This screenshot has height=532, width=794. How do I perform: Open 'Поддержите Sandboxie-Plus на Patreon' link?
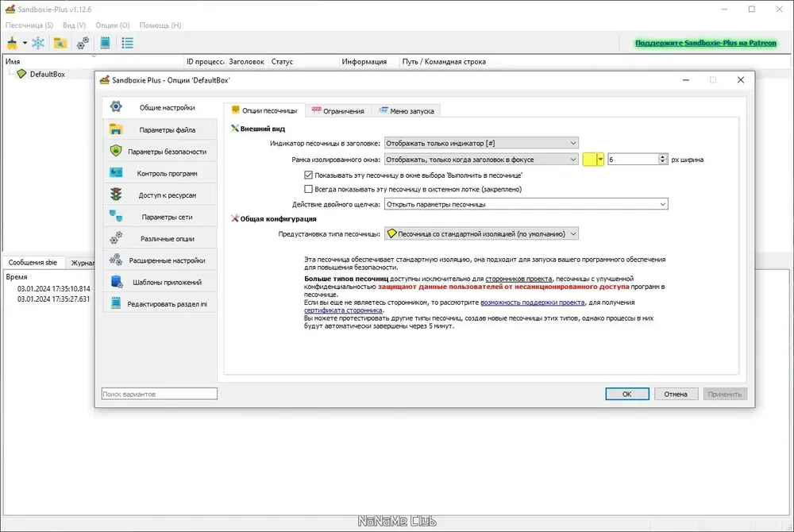point(705,43)
